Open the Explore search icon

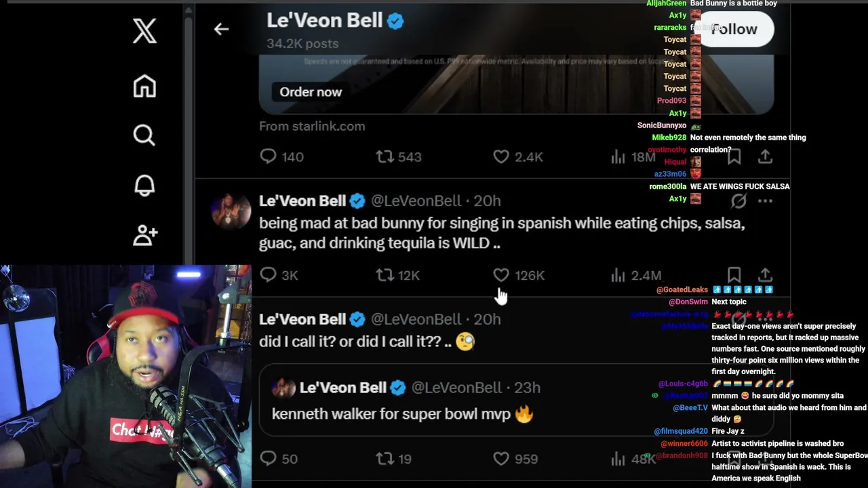pos(144,136)
